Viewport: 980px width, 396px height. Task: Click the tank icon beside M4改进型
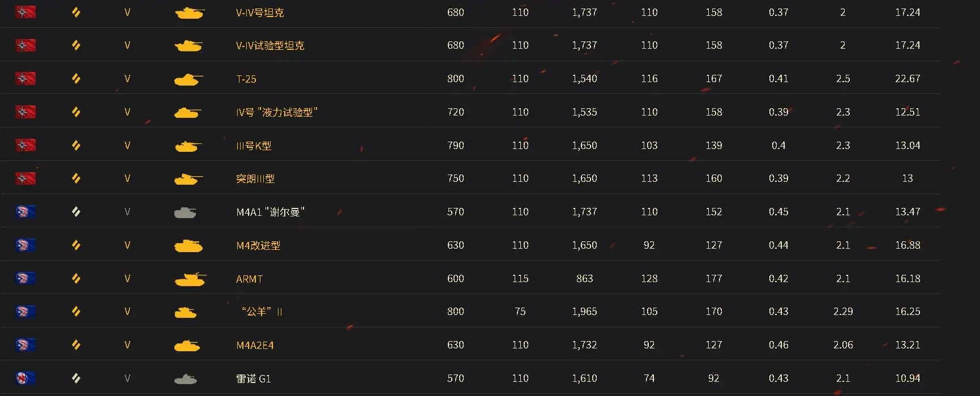pos(188,245)
